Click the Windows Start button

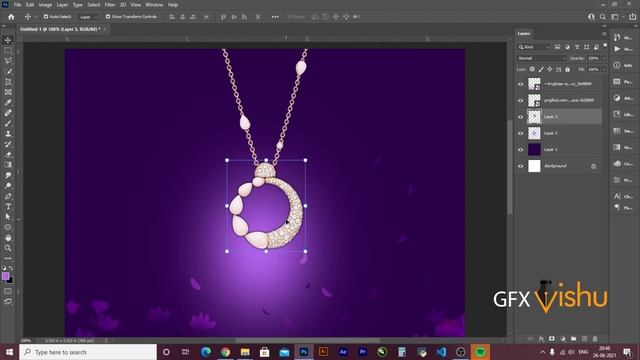pyautogui.click(x=9, y=352)
